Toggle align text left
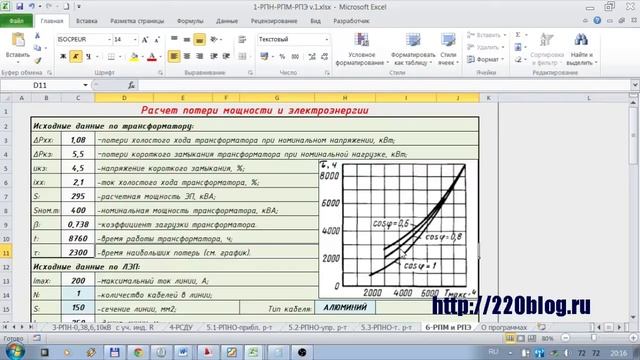 tap(174, 56)
